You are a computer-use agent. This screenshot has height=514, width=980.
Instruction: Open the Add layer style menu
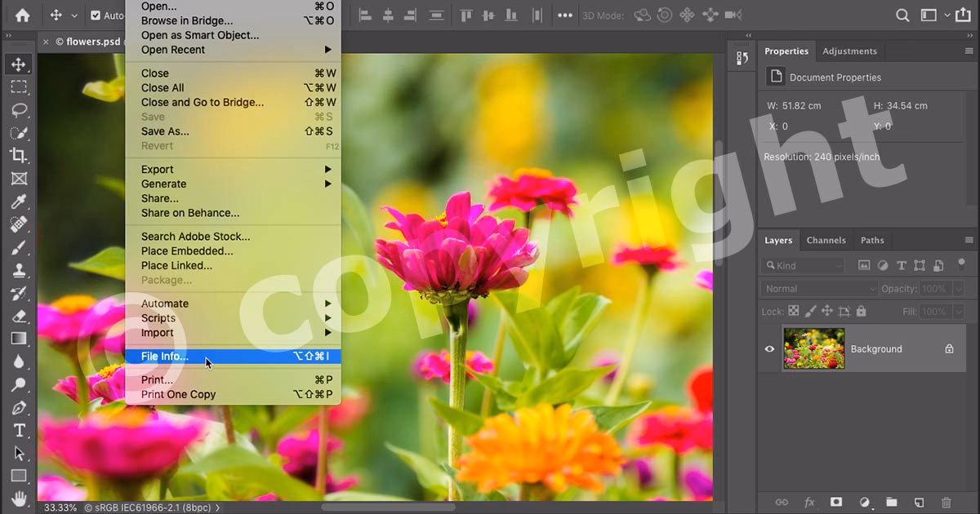click(809, 503)
